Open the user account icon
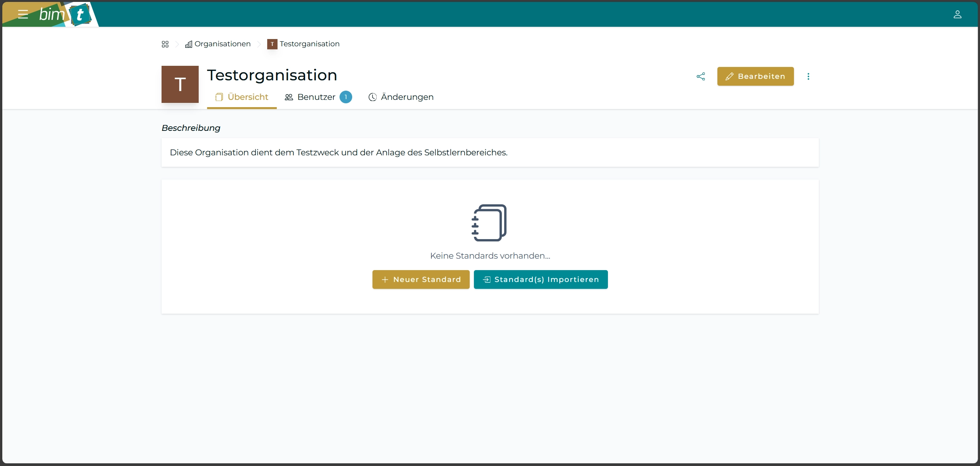 coord(957,15)
